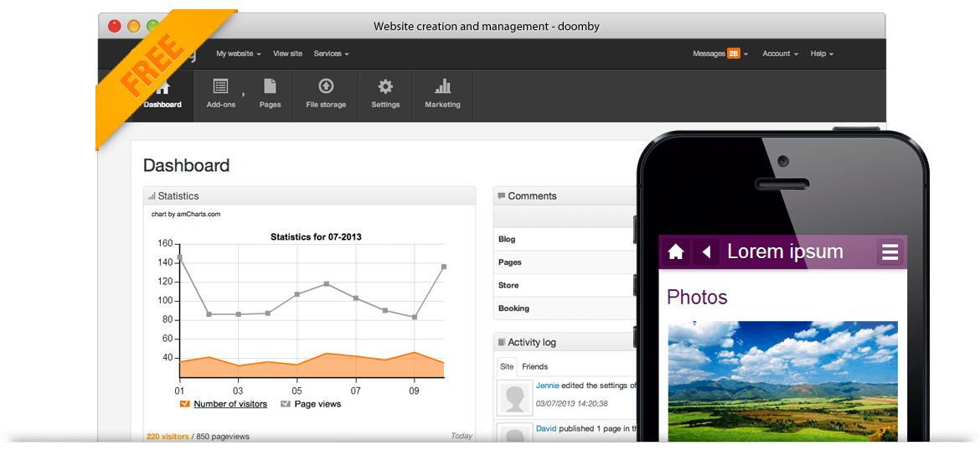Open the hamburger menu on phone
The image size is (980, 461).
point(890,252)
